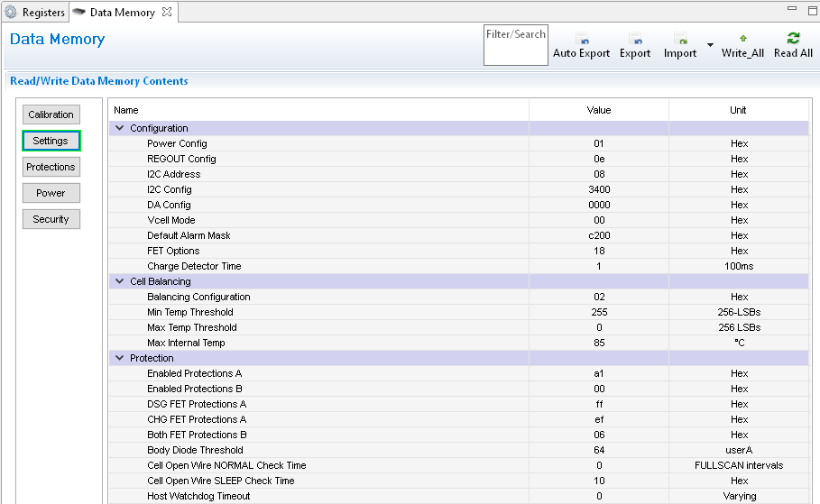Collapse the Cell Balancing section

(120, 281)
